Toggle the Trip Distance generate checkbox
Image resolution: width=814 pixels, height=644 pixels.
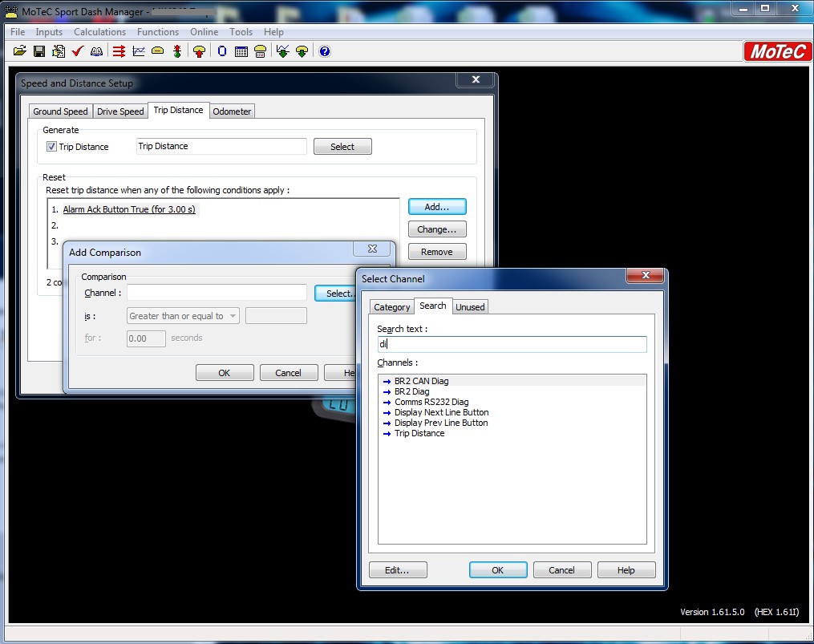tap(51, 147)
